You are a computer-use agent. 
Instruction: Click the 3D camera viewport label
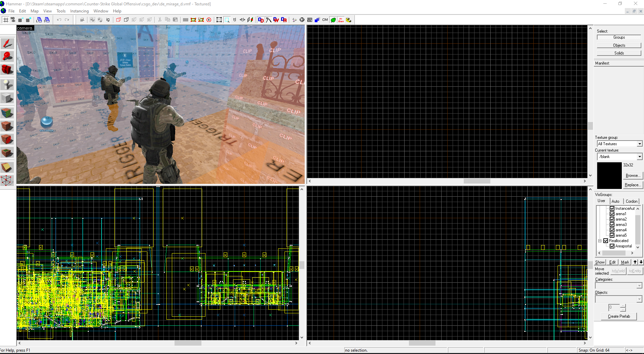[x=25, y=28]
